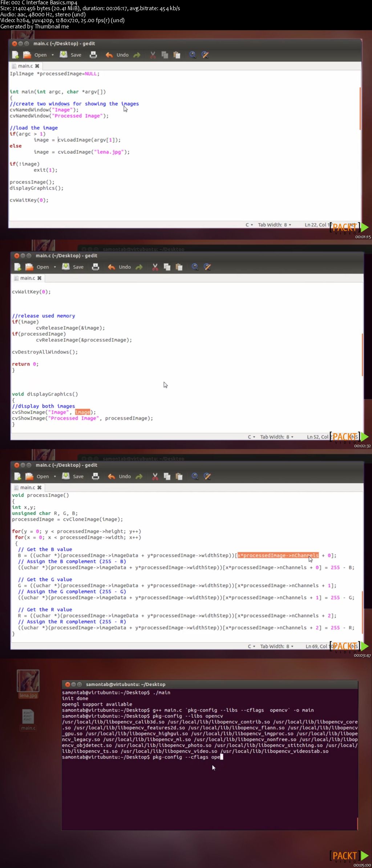Open C language dropdown in gedit showing displayGraphics function

click(x=251, y=437)
